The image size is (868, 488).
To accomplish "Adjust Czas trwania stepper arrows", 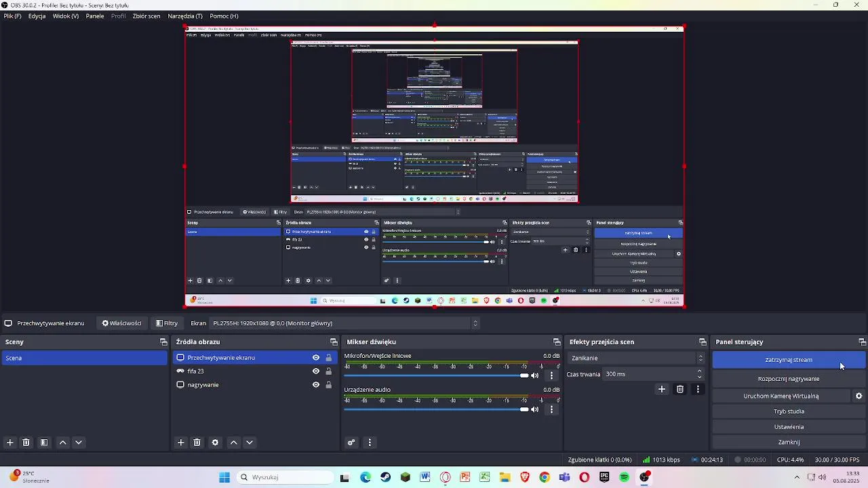I will (x=699, y=374).
